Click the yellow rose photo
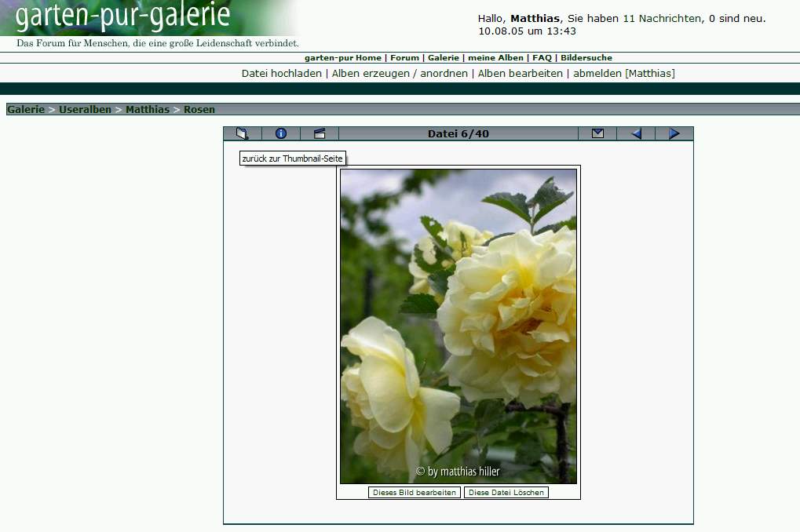 458,326
